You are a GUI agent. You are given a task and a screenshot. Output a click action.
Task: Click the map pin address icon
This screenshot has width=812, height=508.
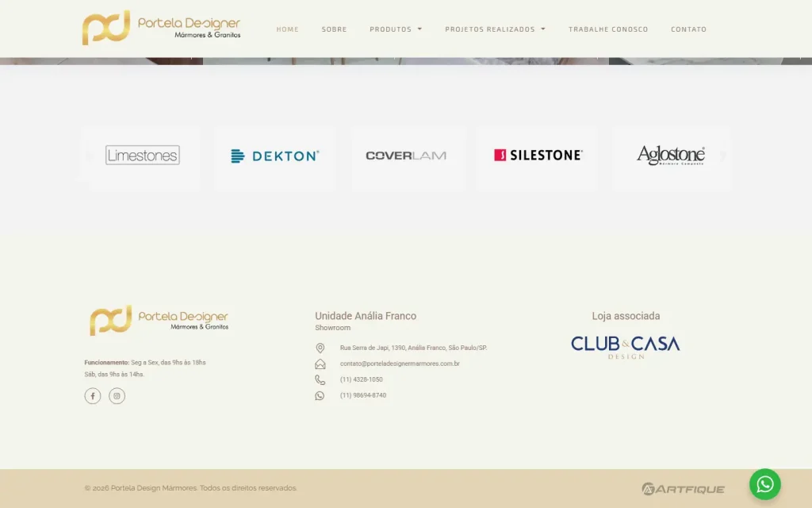pyautogui.click(x=320, y=348)
